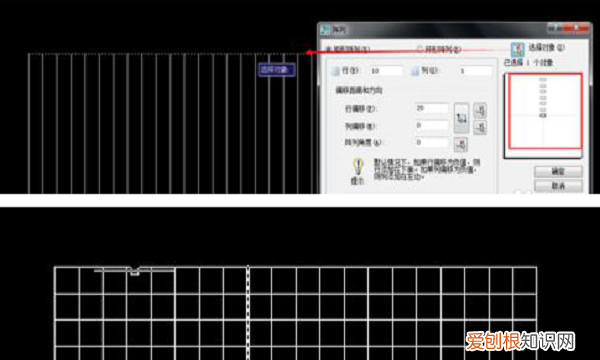Image resolution: width=600 pixels, height=360 pixels.
Task: Select the Polar Array (环形阵列) radio button
Action: [420, 49]
